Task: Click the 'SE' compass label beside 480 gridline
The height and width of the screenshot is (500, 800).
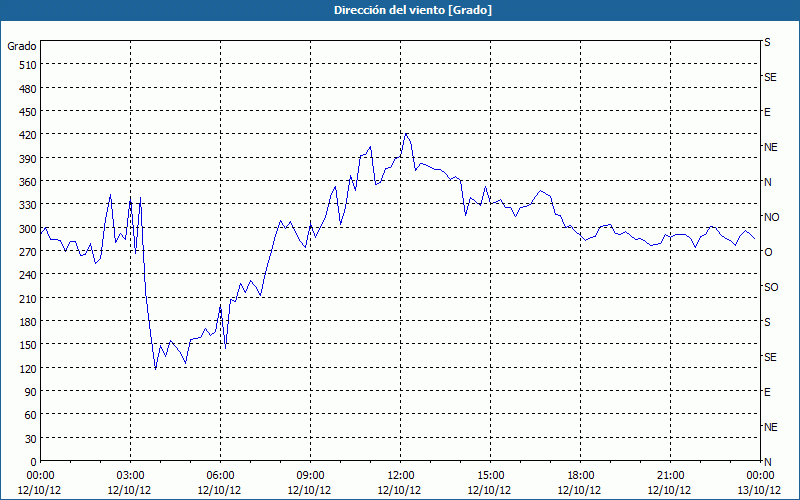Action: point(770,77)
